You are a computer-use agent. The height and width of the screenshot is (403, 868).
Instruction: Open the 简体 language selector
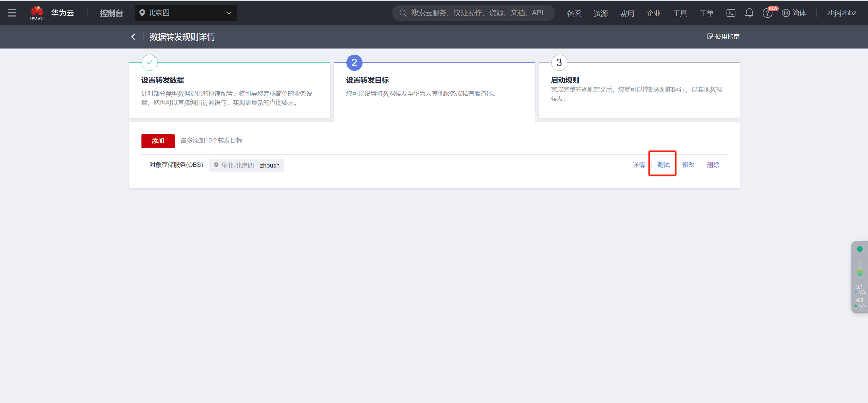[x=799, y=13]
